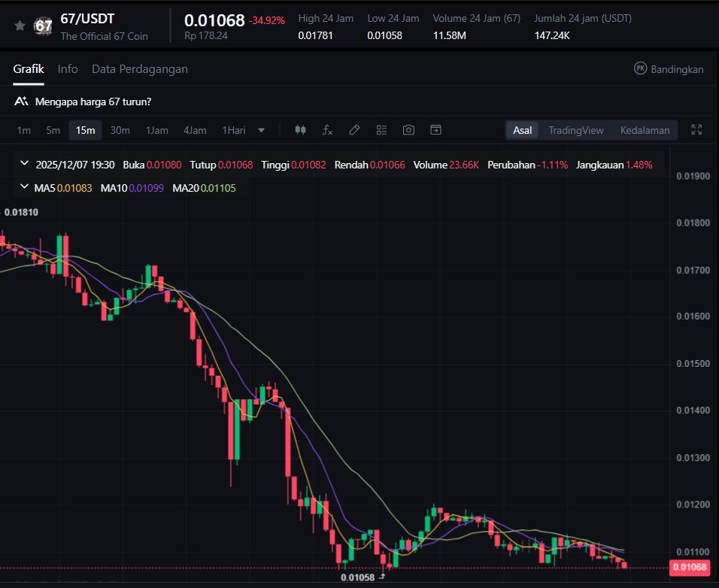Switch to Data Perdagangan tab
Viewport: 719px width, 588px height.
[x=140, y=69]
